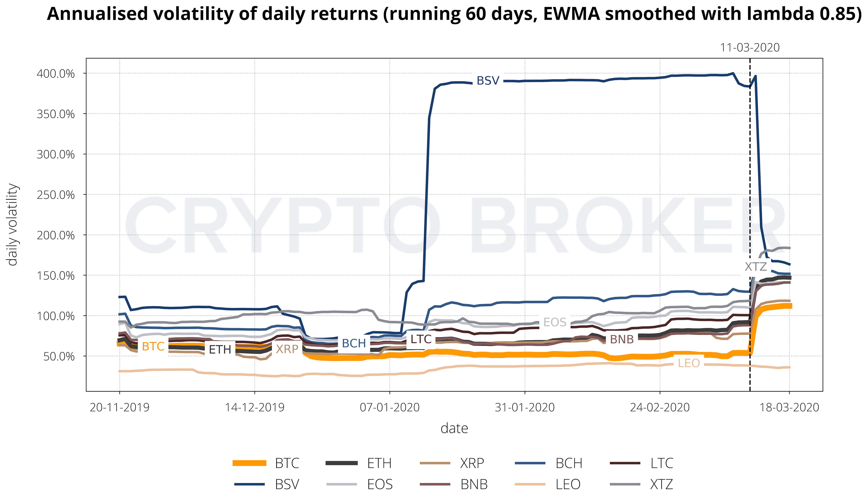The image size is (868, 504).
Task: Click the dark ETH legend line swatch
Action: (x=341, y=463)
